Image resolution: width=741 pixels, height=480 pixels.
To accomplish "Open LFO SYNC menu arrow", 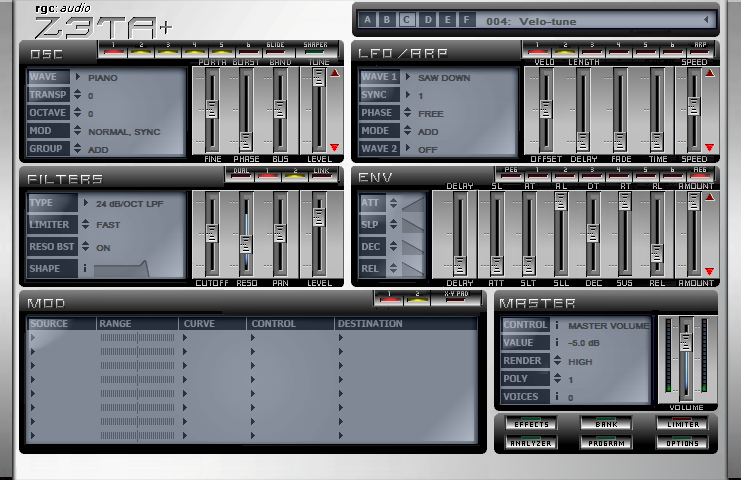I will (x=408, y=94).
